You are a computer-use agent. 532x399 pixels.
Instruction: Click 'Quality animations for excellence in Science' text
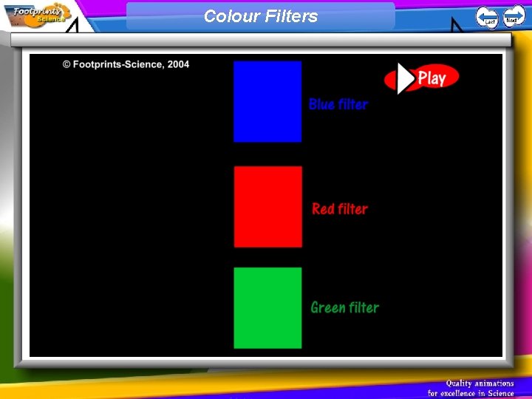click(x=471, y=388)
